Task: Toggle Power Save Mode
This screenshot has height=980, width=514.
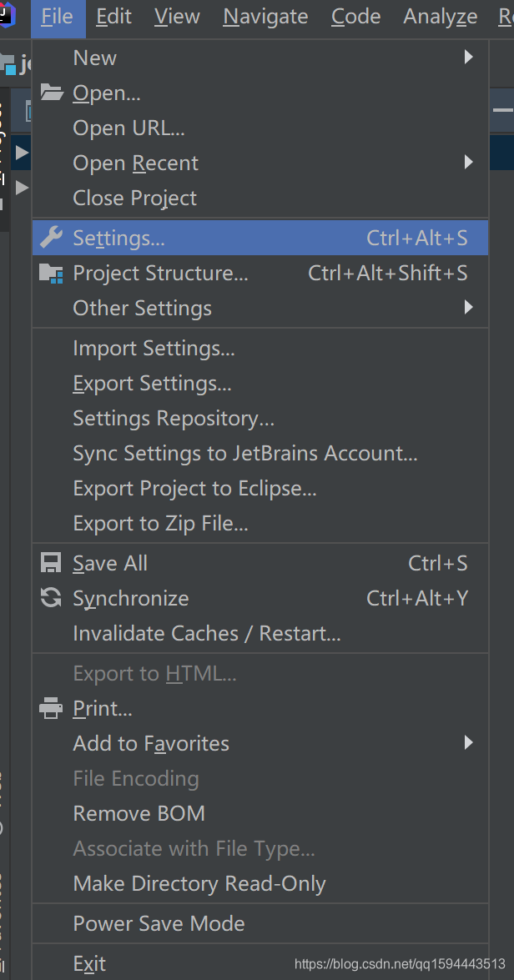Action: click(159, 923)
